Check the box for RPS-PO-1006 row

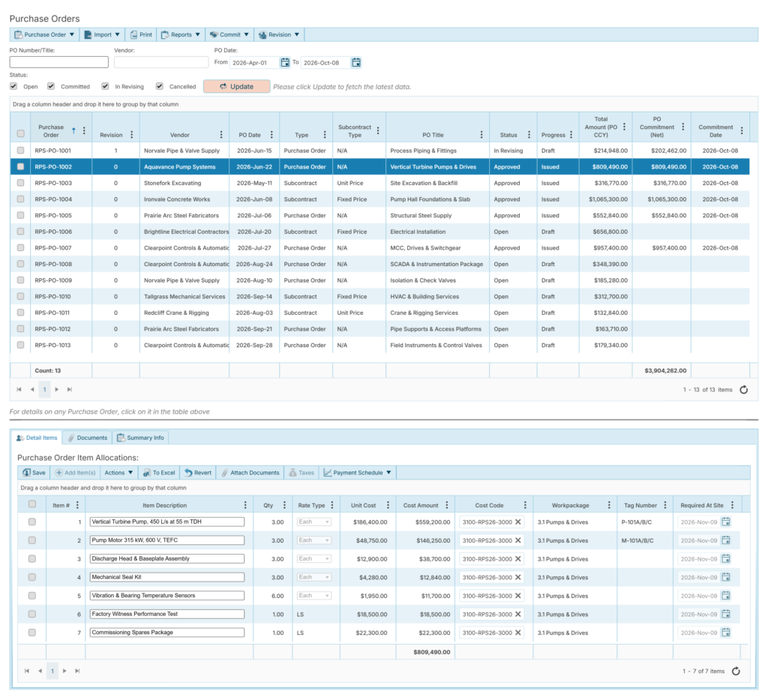(20, 232)
